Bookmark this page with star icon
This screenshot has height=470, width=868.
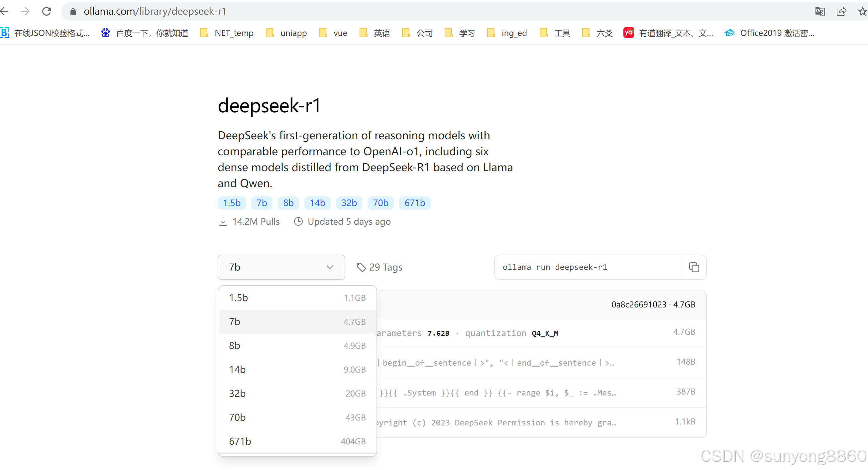point(862,11)
